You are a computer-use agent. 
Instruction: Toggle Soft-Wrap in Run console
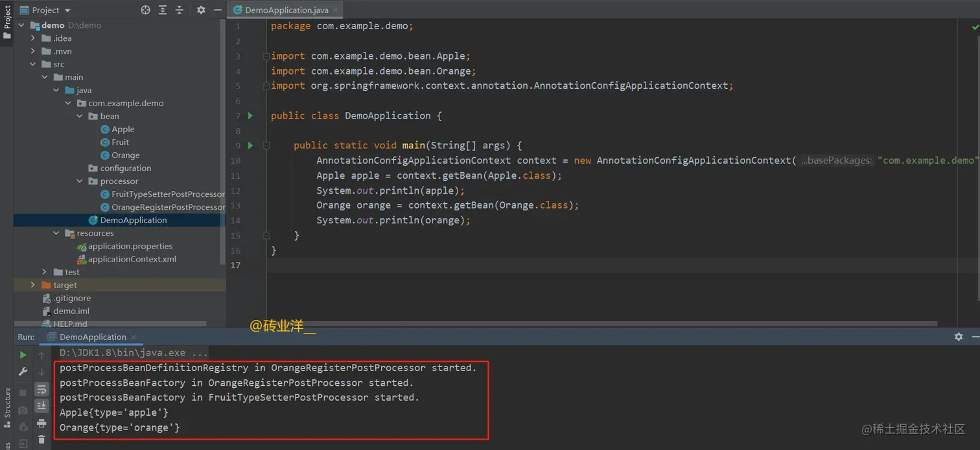(x=41, y=389)
